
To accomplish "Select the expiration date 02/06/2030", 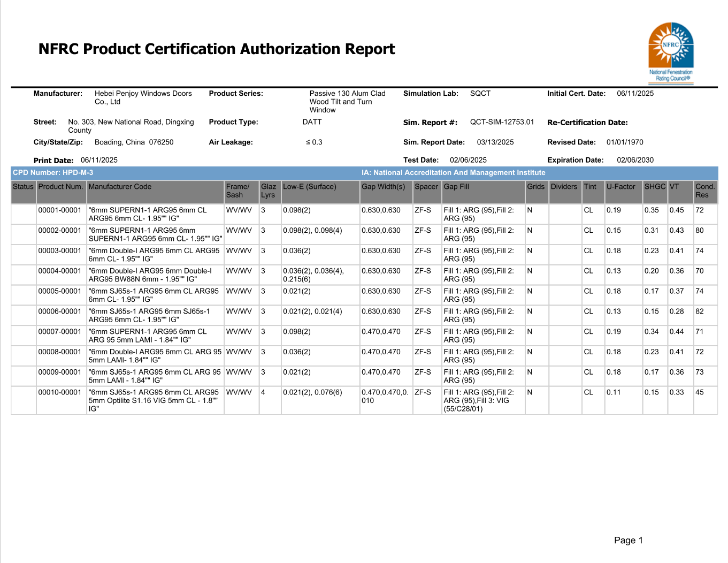I will click(x=635, y=160).
